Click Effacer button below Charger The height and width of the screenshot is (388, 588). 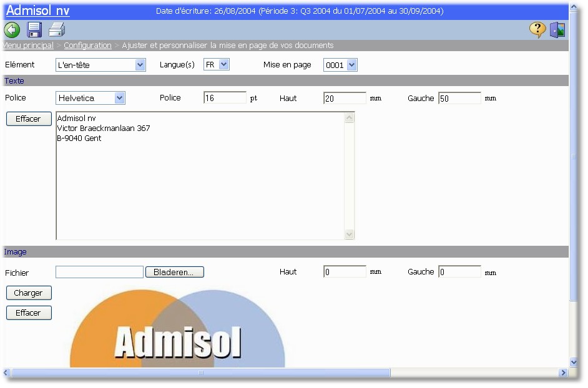pos(29,313)
